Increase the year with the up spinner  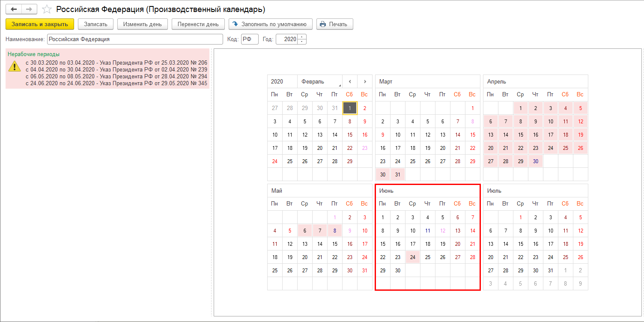click(x=302, y=37)
